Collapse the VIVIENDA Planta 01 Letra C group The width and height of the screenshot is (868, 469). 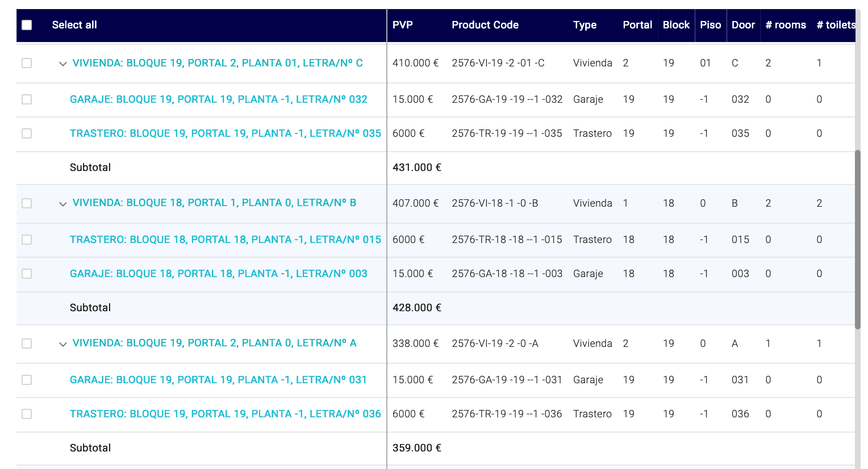[x=63, y=64]
